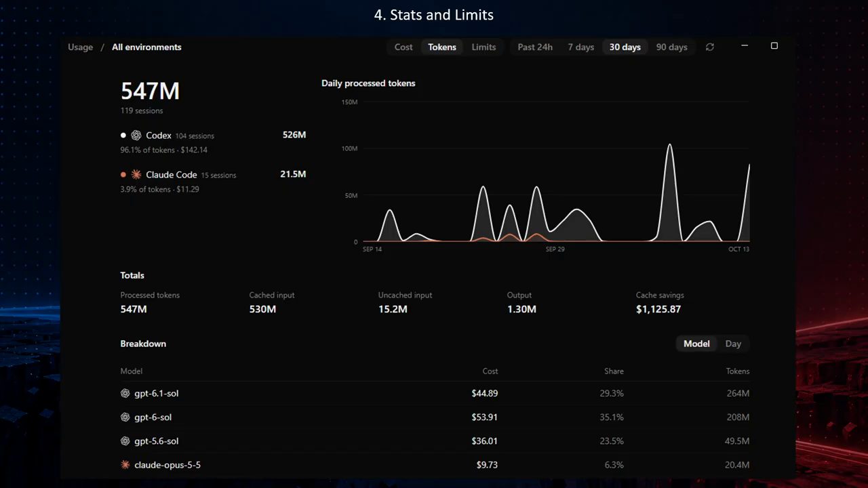Toggle breakdown to Day view
This screenshot has height=488, width=868.
733,344
